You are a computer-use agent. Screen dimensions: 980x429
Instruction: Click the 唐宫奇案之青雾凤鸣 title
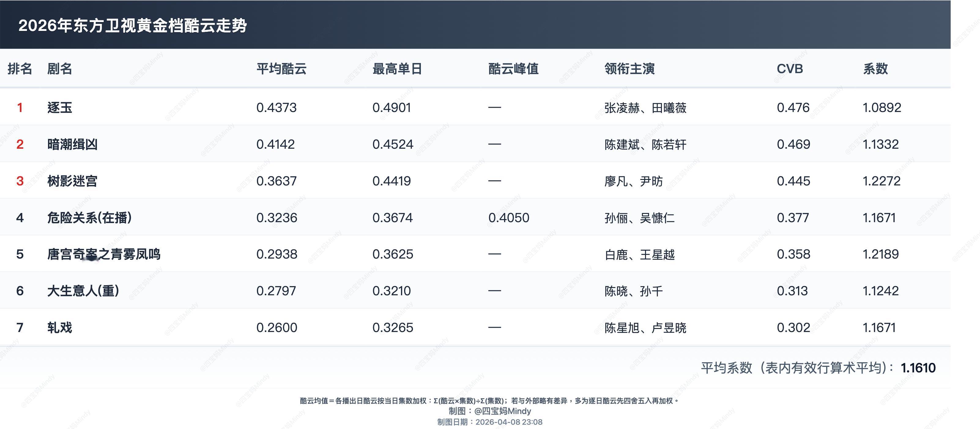[103, 254]
